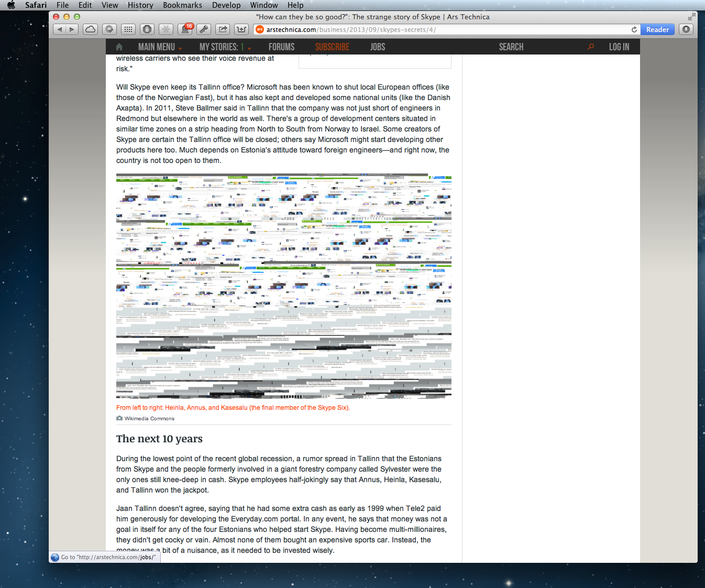Open the Apple menu
The width and height of the screenshot is (705, 588).
[11, 5]
